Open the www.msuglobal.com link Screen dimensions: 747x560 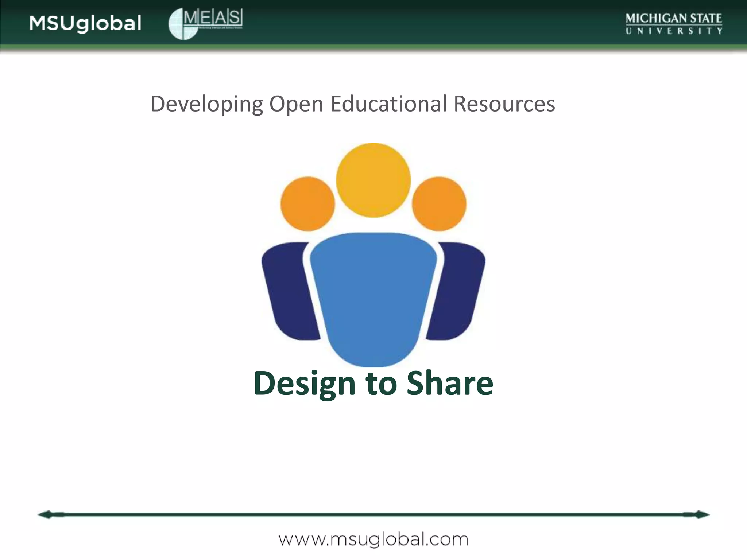[x=373, y=539]
